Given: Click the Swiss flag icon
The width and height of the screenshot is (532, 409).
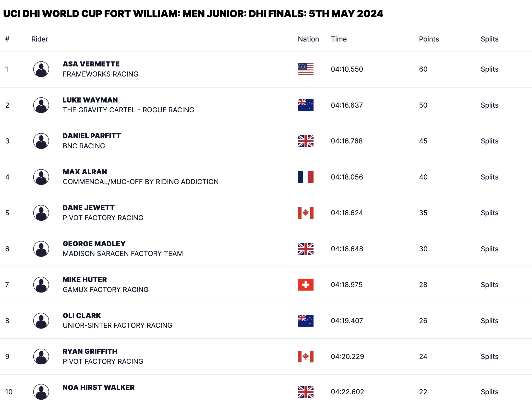Looking at the screenshot, I should [305, 285].
